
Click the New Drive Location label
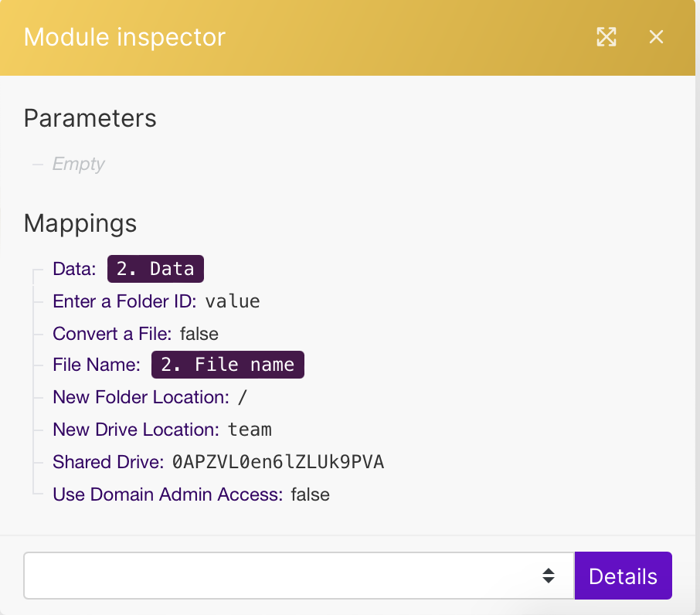(136, 430)
